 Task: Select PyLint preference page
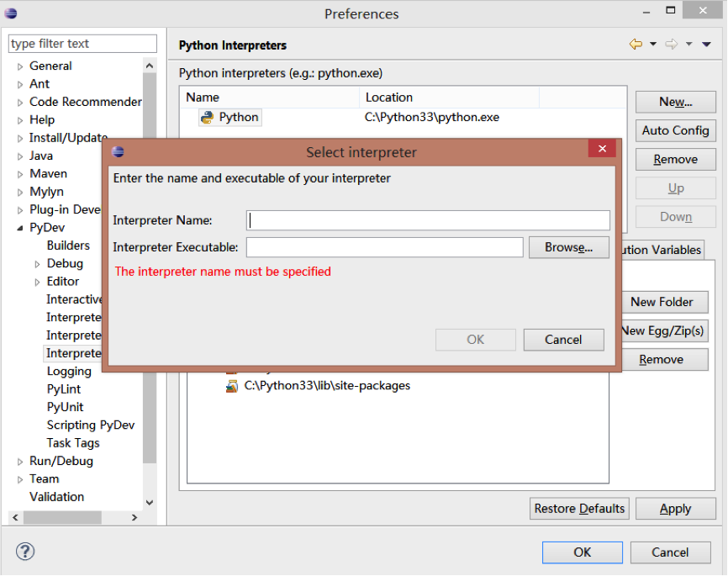coord(64,389)
